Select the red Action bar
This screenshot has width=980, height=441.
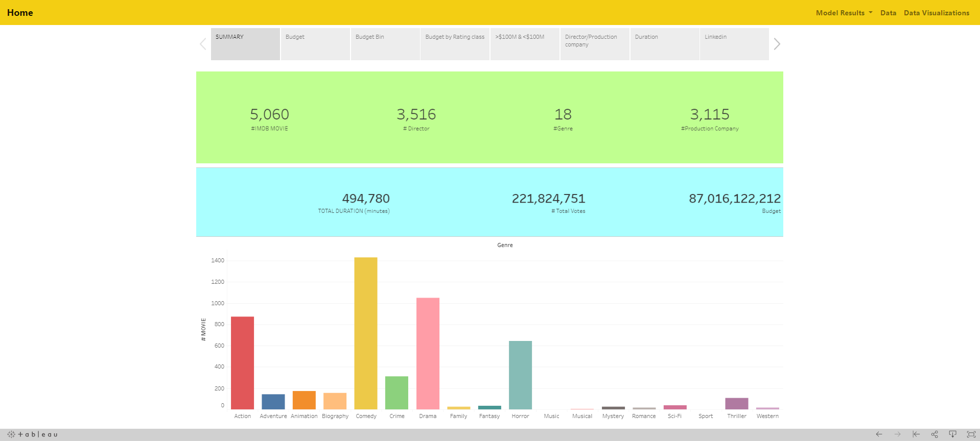(x=242, y=363)
